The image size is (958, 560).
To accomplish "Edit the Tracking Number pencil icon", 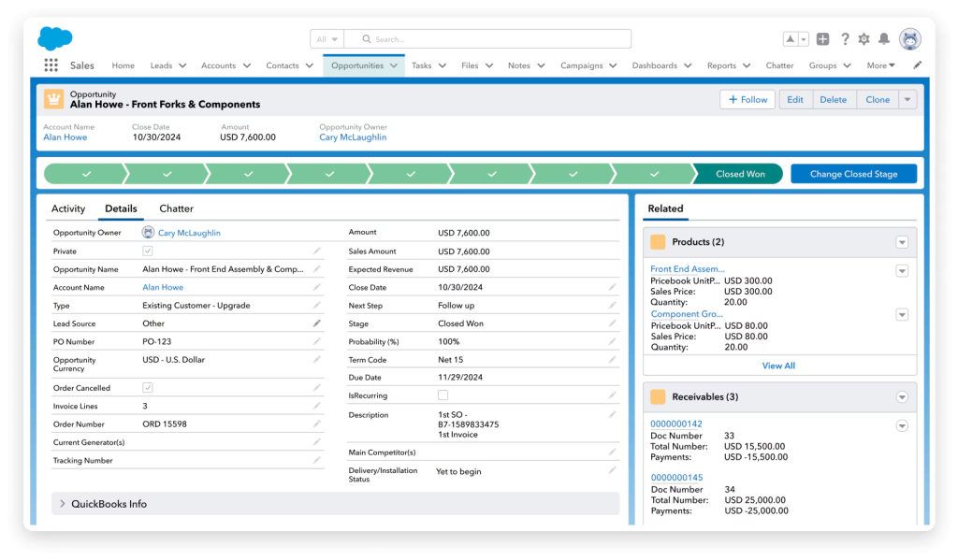I will (x=316, y=461).
